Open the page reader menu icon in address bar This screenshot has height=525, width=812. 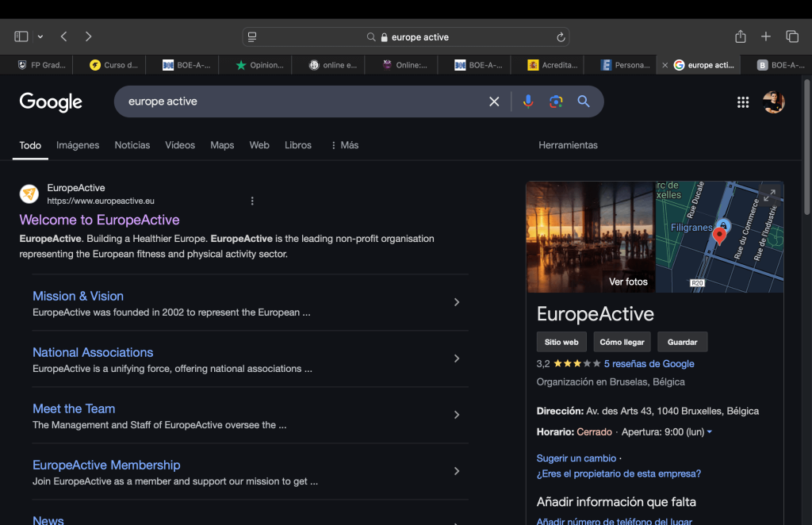tap(252, 36)
